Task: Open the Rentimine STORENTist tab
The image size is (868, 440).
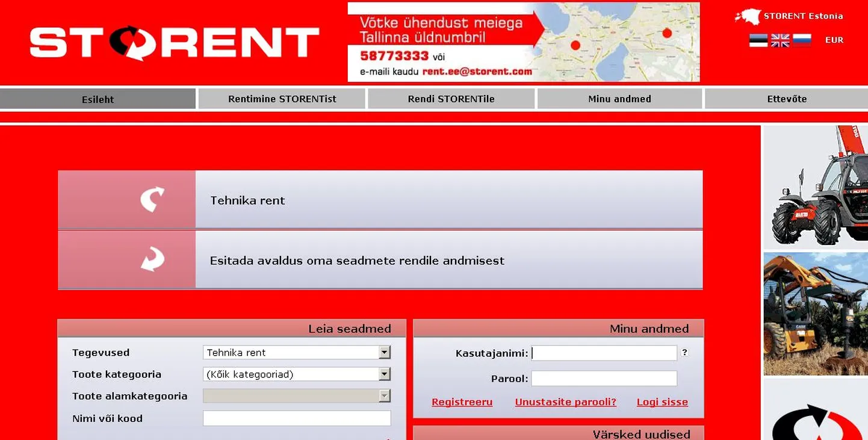Action: coord(282,99)
